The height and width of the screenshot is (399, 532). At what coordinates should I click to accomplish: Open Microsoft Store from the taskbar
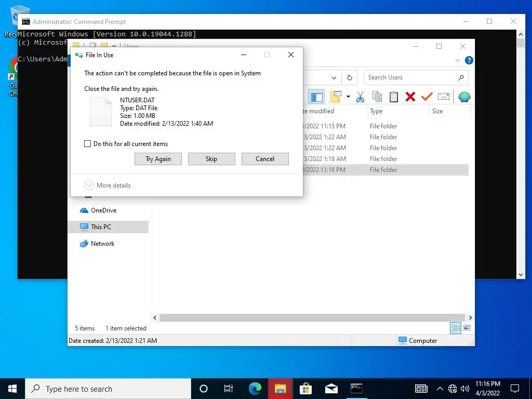[305, 389]
